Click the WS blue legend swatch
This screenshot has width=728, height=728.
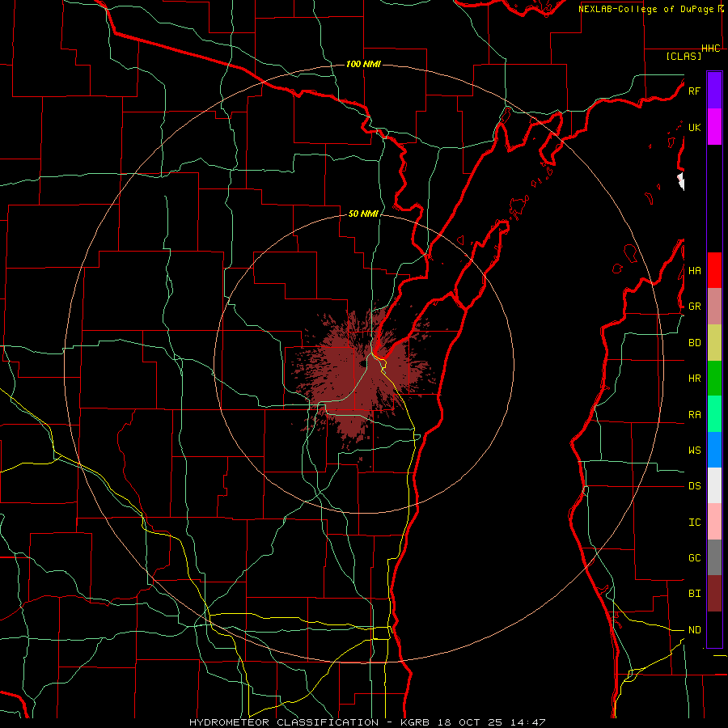[x=714, y=450]
